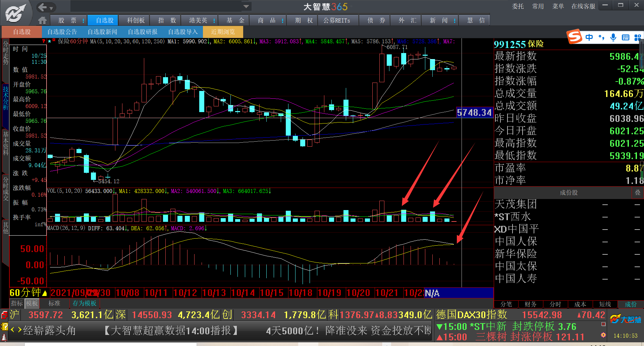This screenshot has height=346, width=644.
Task: Click the red question mark chart icon
Action: (x=43, y=41)
